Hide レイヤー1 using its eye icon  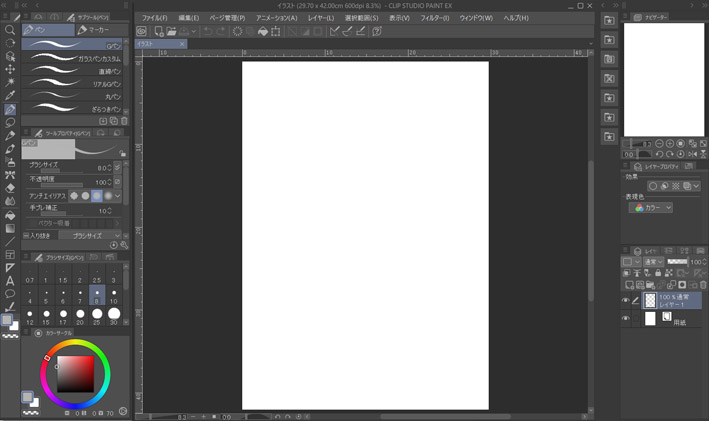pyautogui.click(x=626, y=300)
